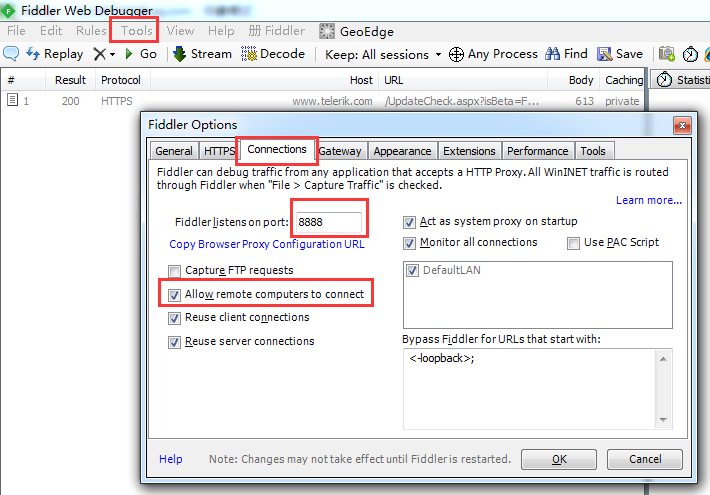This screenshot has width=710, height=495.
Task: Open the Keep: All sessions dropdown
Action: coord(383,55)
